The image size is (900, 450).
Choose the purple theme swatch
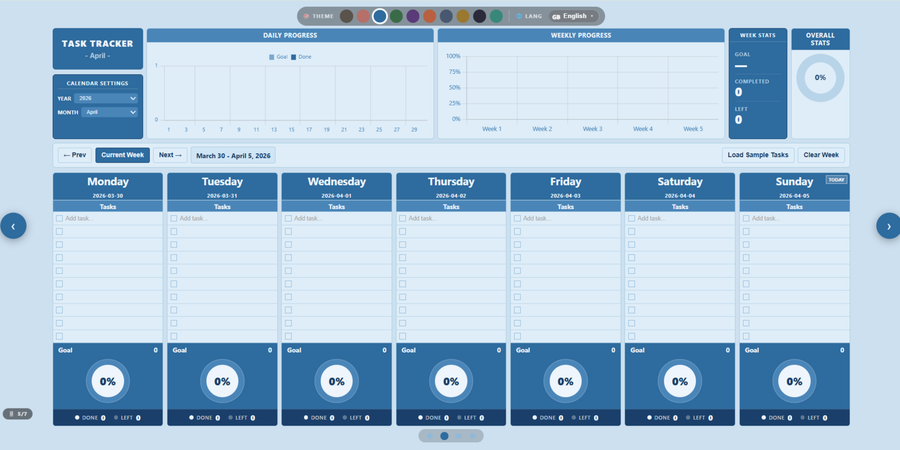413,16
